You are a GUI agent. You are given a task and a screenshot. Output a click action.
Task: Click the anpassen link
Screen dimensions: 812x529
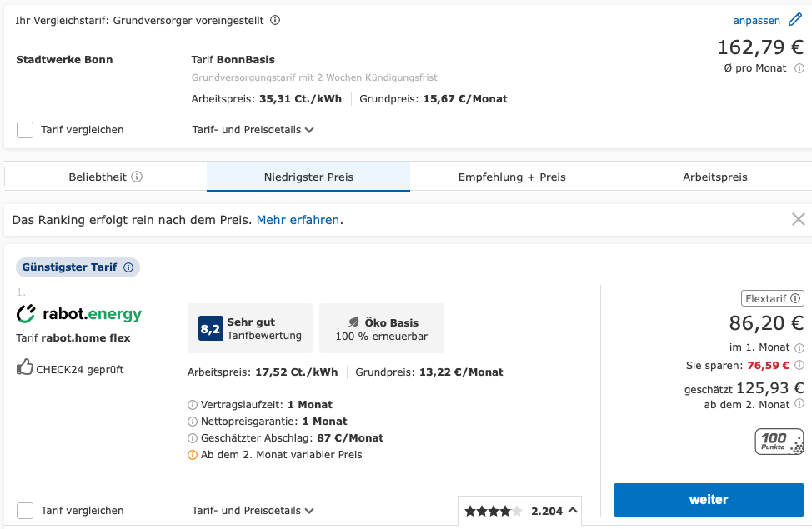pos(757,20)
